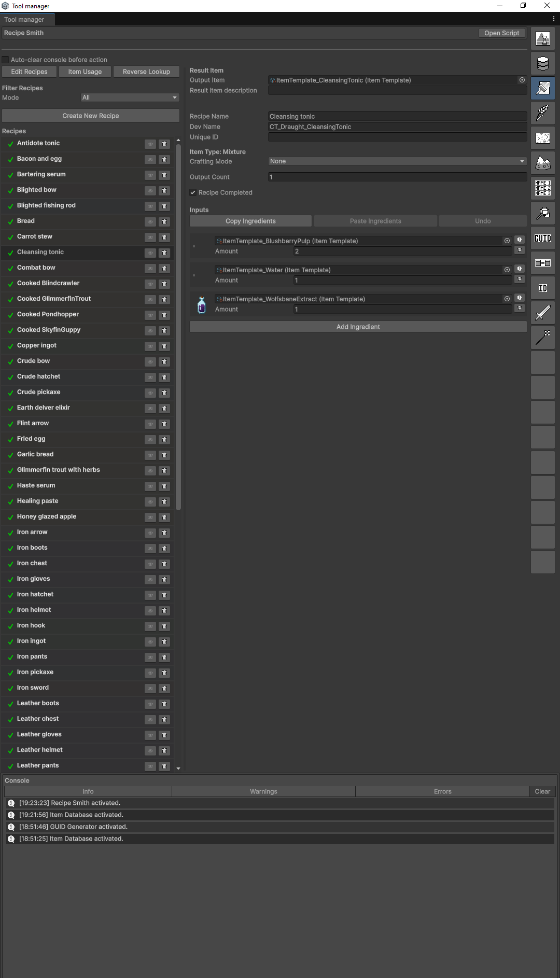Click the Add Ingredient button
This screenshot has width=560, height=978.
[x=358, y=327]
